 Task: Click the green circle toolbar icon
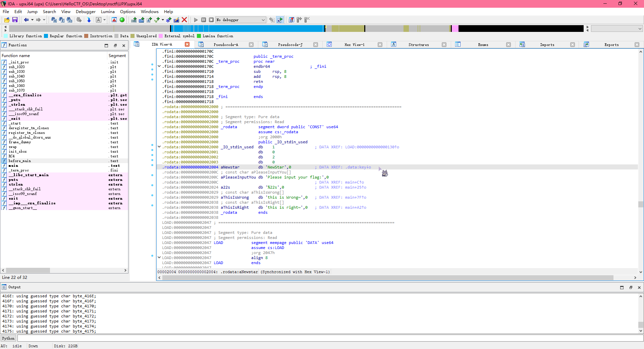(122, 20)
